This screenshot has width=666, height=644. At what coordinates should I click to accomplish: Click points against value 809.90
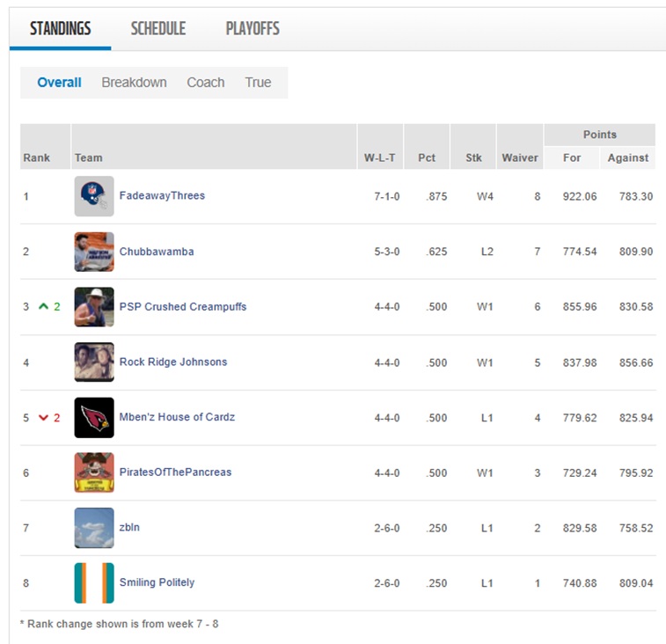[x=636, y=252]
